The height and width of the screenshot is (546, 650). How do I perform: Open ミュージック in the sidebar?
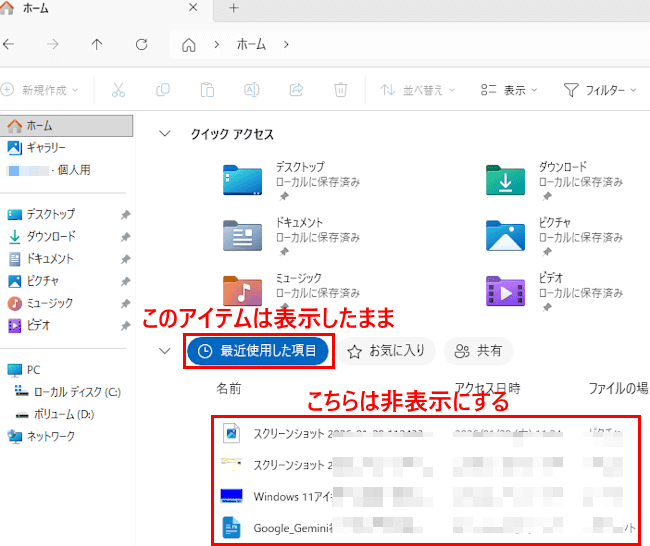[41, 303]
